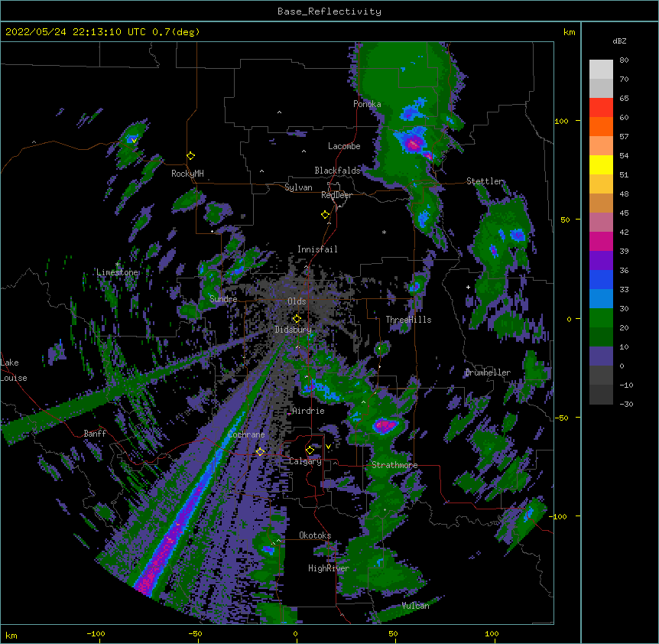Click the Lacombe town label
This screenshot has width=659, height=644.
coord(344,146)
